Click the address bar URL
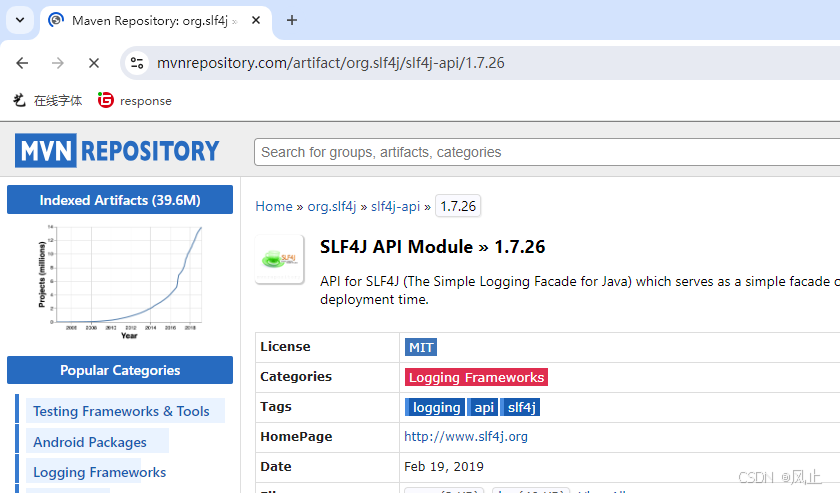840x493 pixels. pos(331,63)
